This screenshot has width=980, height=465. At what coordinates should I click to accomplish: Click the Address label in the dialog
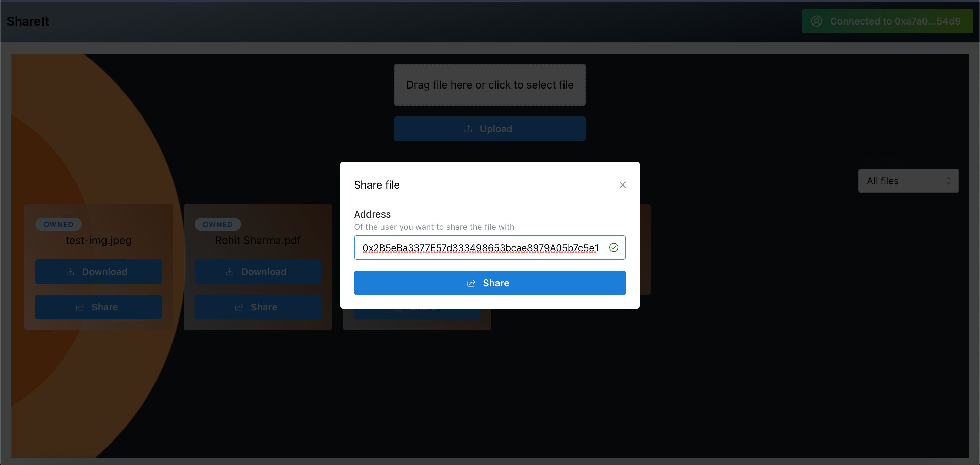coord(372,214)
